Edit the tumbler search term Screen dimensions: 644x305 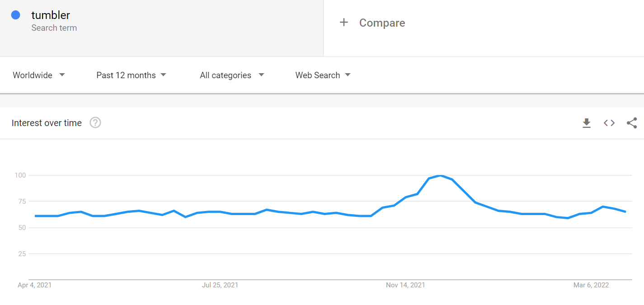tap(51, 15)
